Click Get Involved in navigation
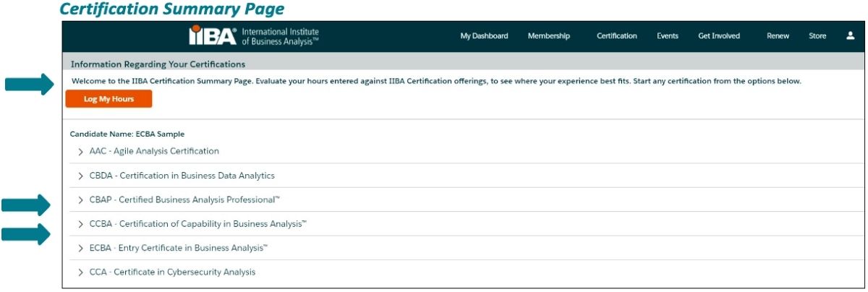The height and width of the screenshot is (292, 868). [719, 36]
